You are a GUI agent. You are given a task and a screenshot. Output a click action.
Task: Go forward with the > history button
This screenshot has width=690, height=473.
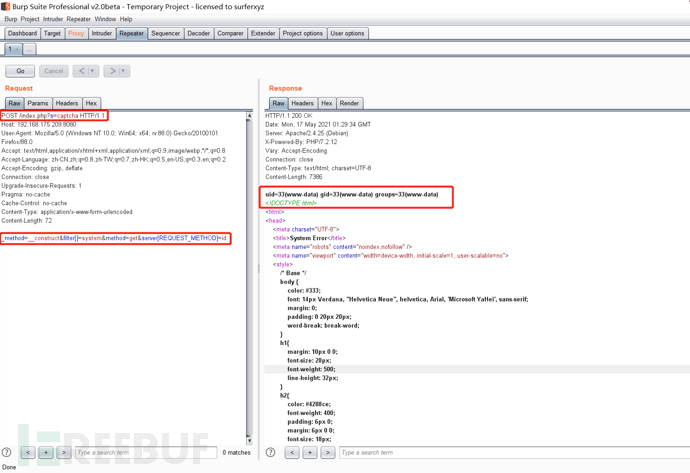coord(112,71)
